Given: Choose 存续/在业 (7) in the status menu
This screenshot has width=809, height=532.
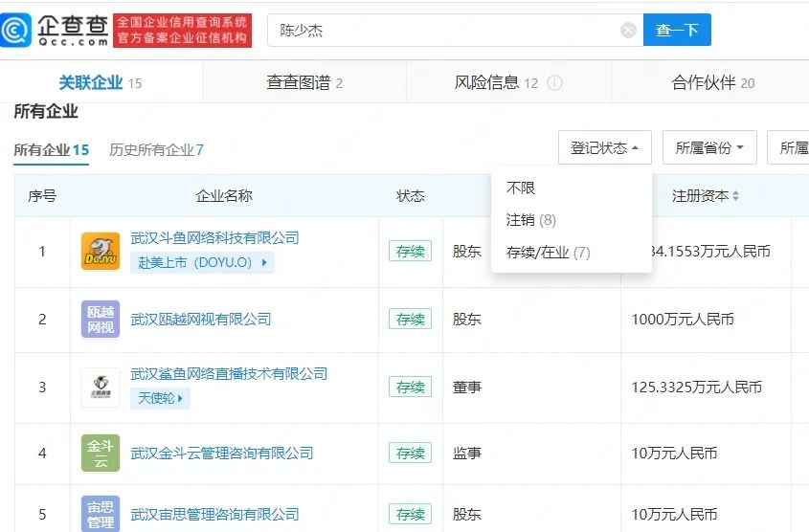Looking at the screenshot, I should 548,253.
